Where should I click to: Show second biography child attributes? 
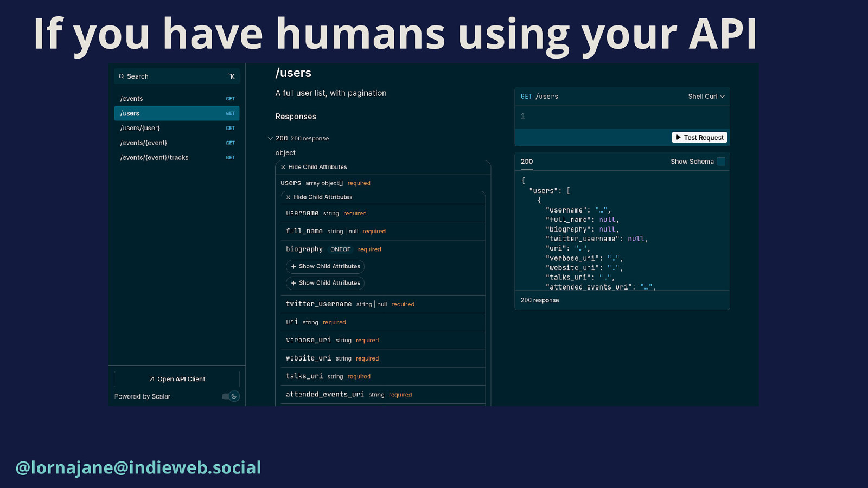(325, 283)
